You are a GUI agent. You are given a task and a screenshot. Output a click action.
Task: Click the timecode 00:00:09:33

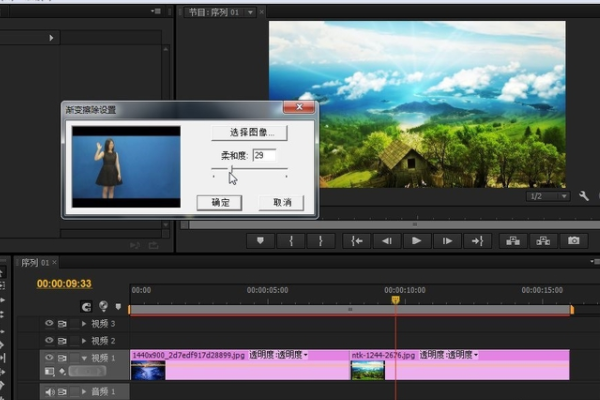tap(64, 284)
